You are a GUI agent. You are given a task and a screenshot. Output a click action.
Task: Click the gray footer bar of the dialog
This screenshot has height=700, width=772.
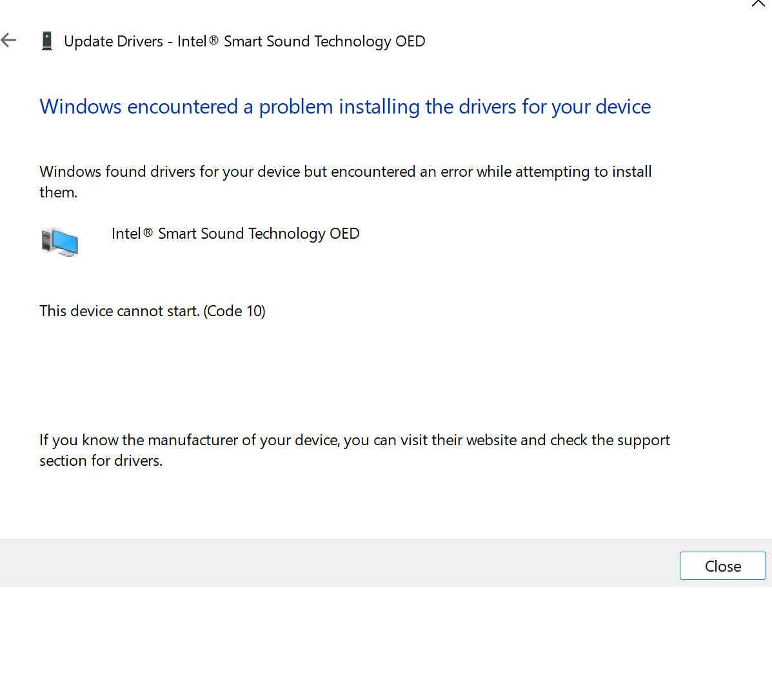pyautogui.click(x=322, y=563)
